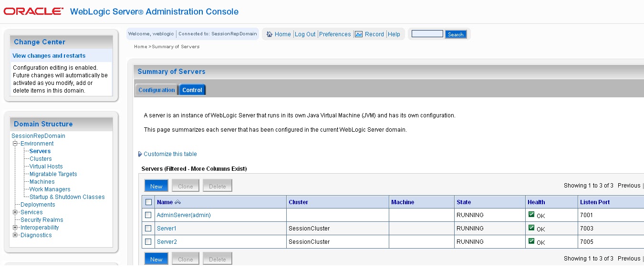Select Work Managers tree item

(50, 189)
